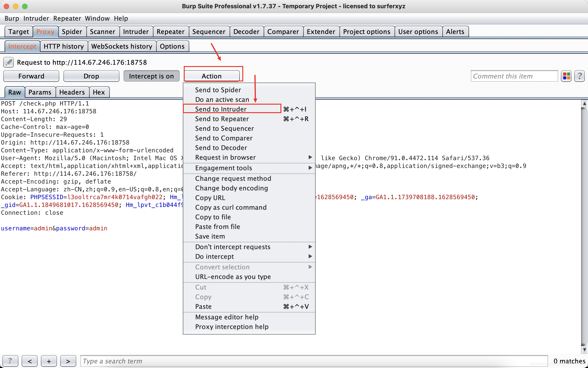The image size is (588, 368).
Task: Switch to the Target tab
Action: point(19,32)
